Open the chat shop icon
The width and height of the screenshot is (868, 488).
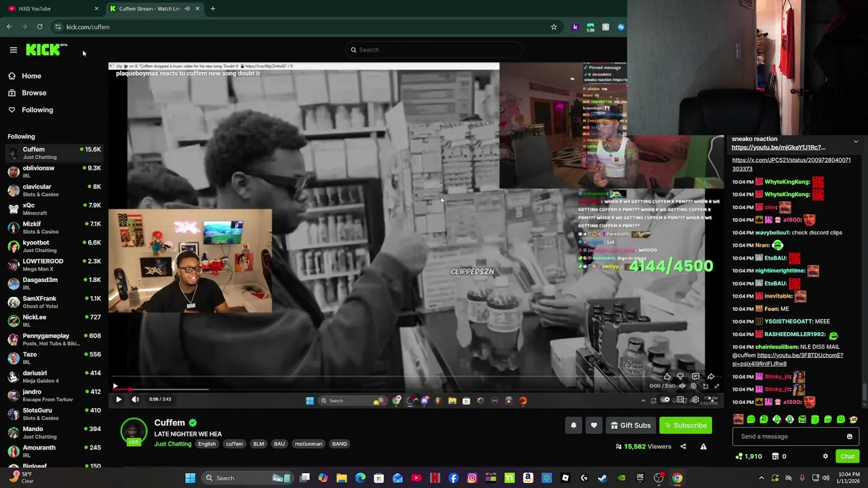click(x=776, y=456)
